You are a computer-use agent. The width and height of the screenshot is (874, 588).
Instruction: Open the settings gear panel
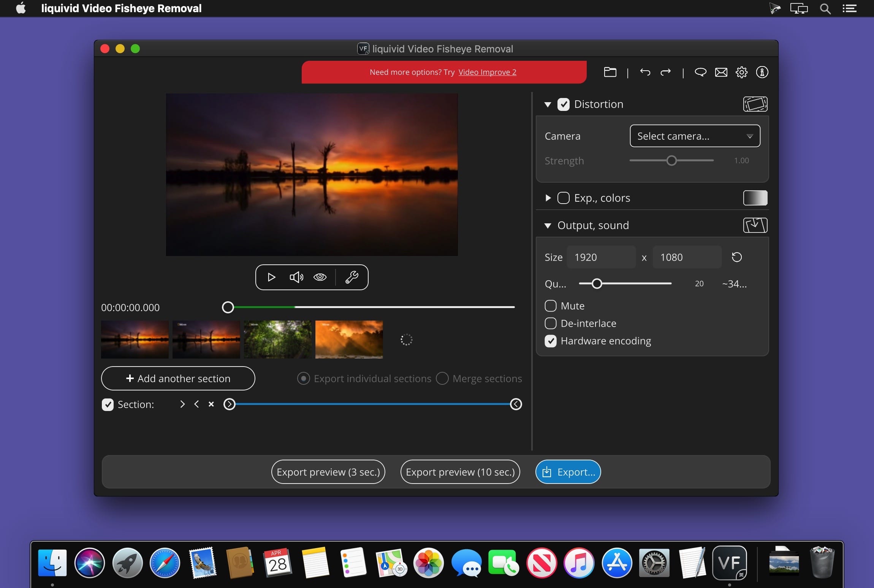pos(741,71)
